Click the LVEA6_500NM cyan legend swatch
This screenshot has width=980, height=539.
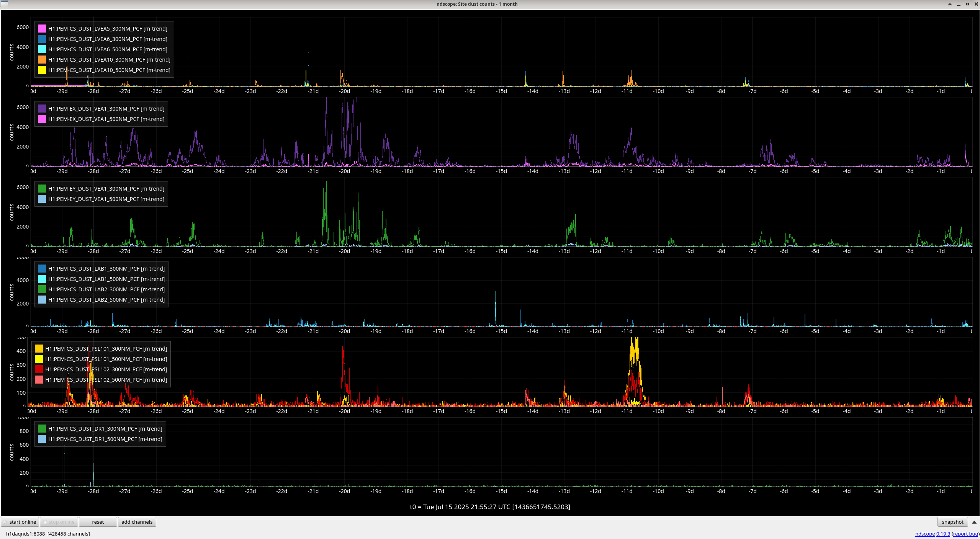42,49
